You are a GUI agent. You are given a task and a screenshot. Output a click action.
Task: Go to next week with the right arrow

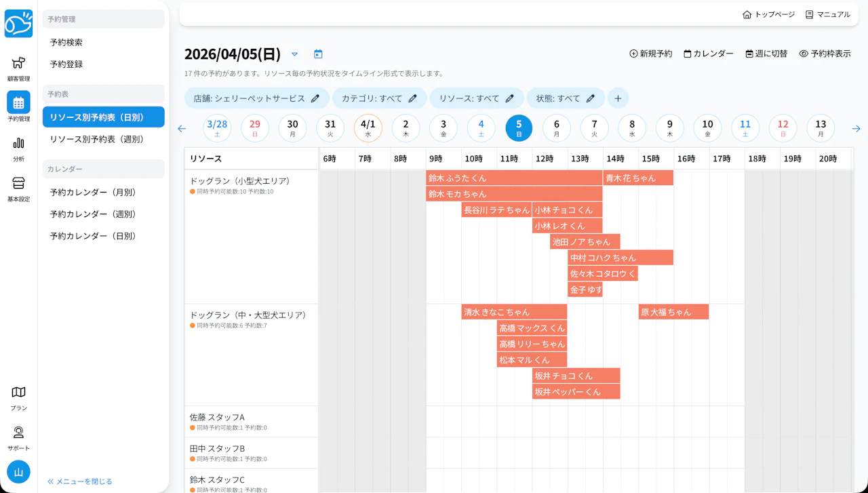[856, 128]
